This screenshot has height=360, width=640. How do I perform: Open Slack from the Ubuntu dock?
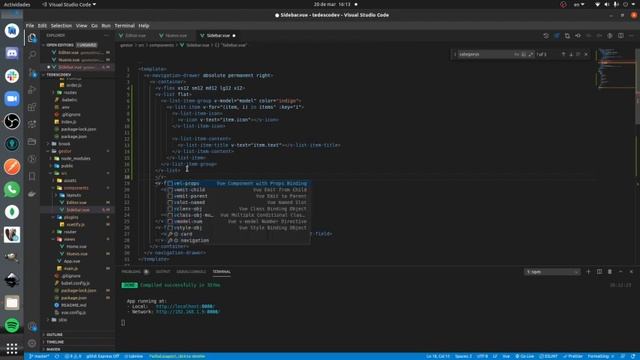12,76
